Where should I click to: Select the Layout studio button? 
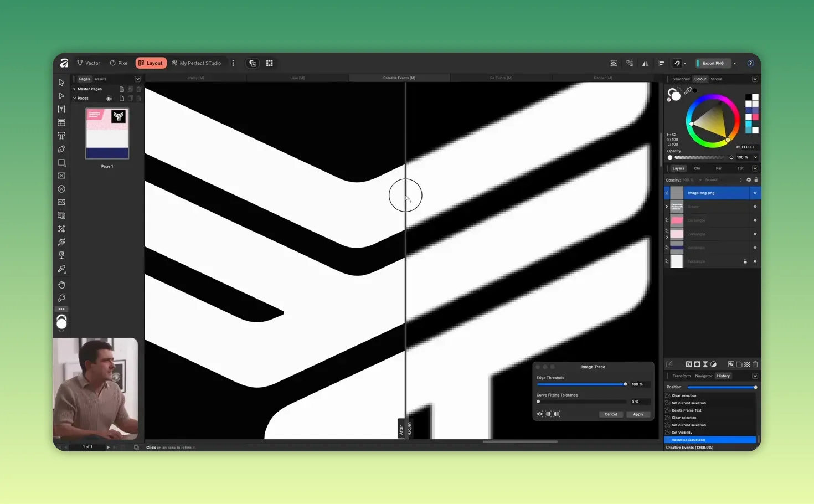151,63
